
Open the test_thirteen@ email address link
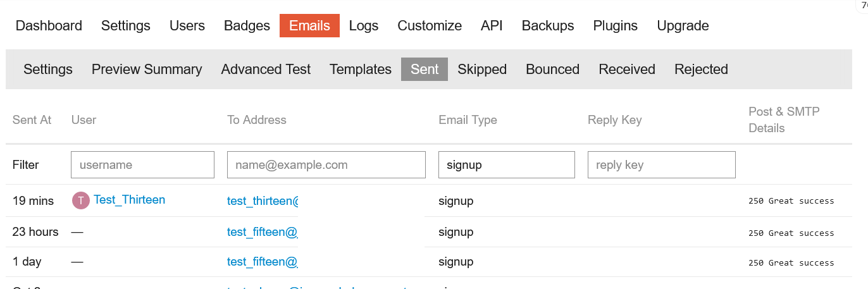[263, 201]
